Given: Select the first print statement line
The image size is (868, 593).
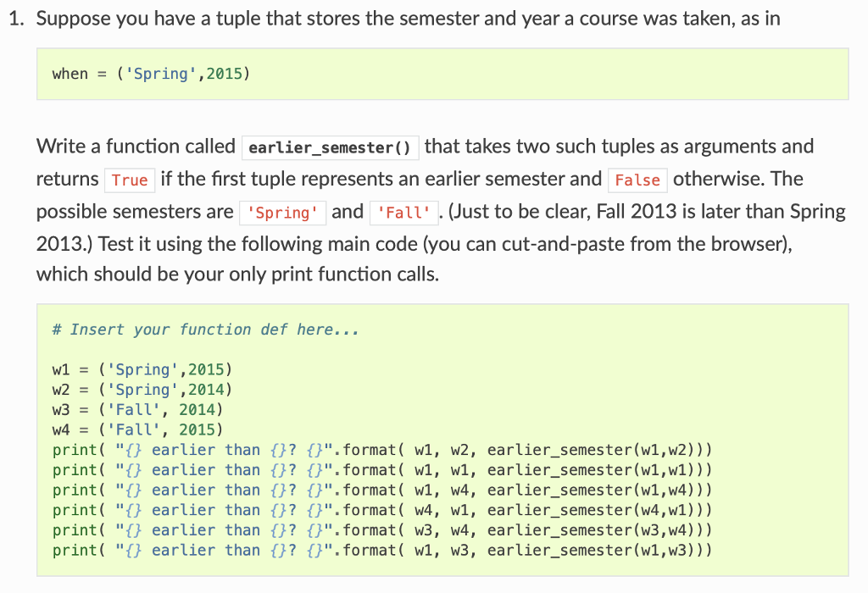Looking at the screenshot, I should 381,449.
